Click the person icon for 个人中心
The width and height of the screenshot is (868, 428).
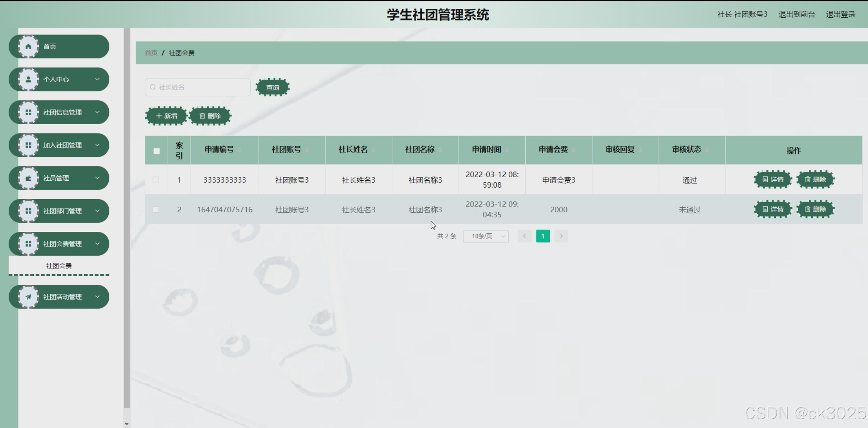pyautogui.click(x=28, y=80)
